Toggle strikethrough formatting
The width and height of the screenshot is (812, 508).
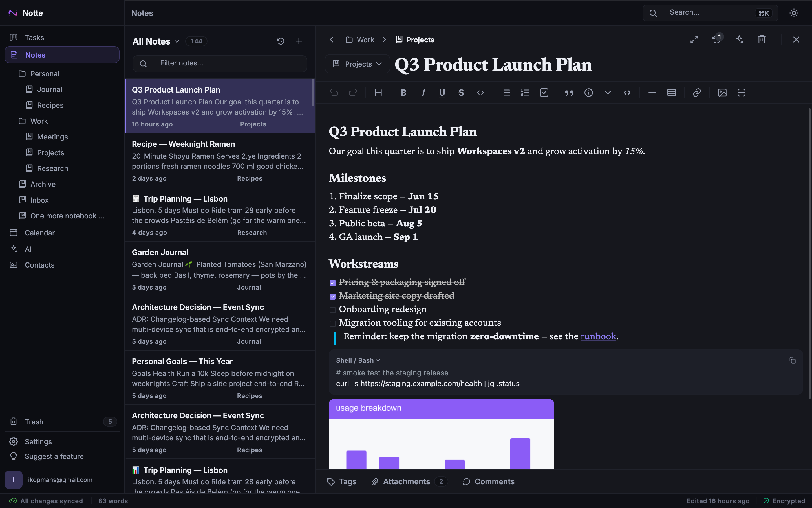click(461, 92)
